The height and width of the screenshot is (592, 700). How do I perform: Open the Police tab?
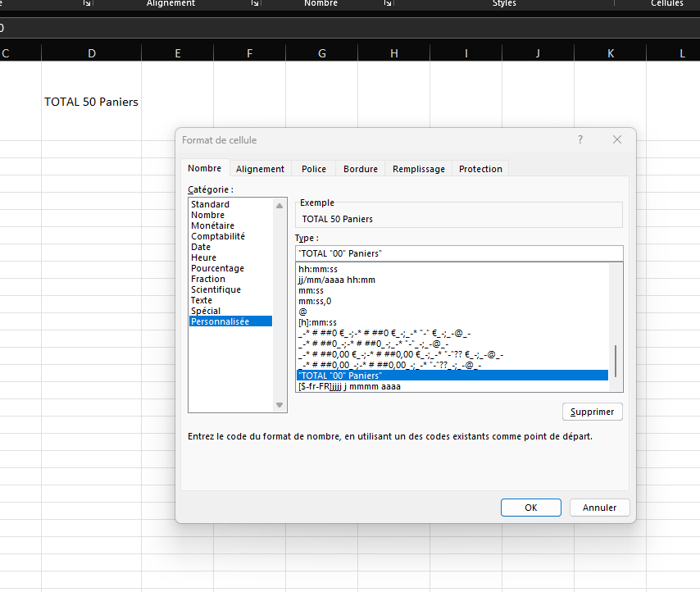coord(313,169)
